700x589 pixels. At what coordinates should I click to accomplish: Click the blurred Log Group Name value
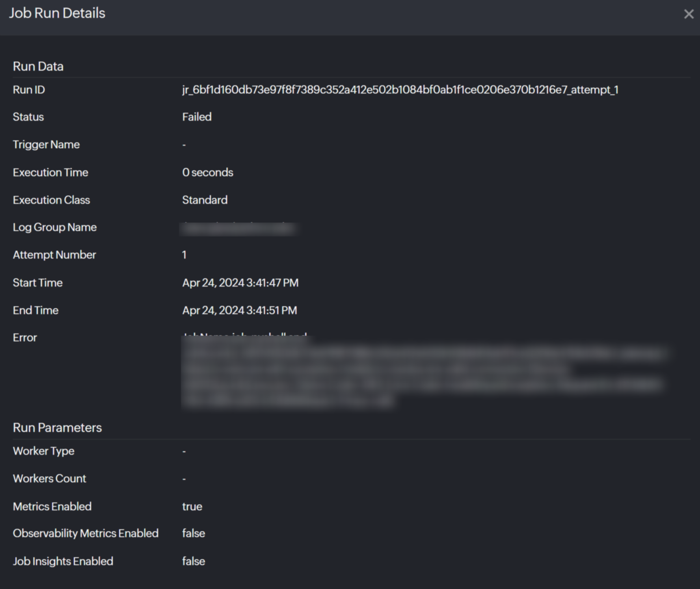click(x=238, y=229)
